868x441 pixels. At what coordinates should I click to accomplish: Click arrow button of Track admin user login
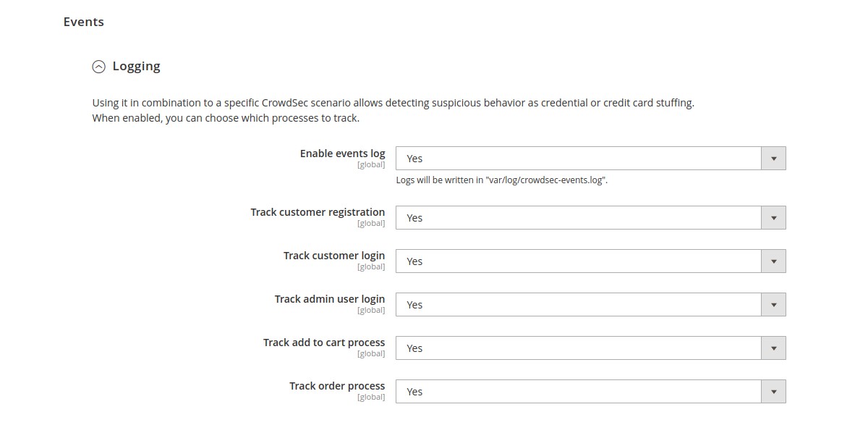pos(773,305)
